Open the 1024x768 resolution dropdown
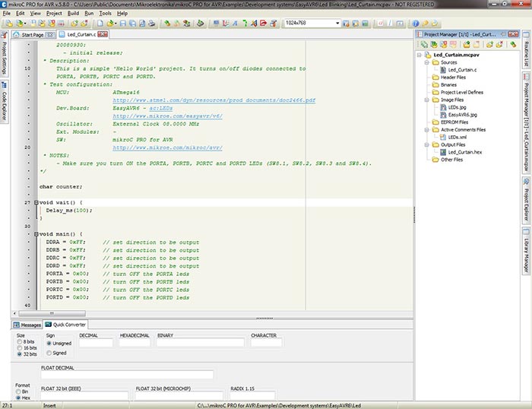532x409 pixels. (x=337, y=23)
